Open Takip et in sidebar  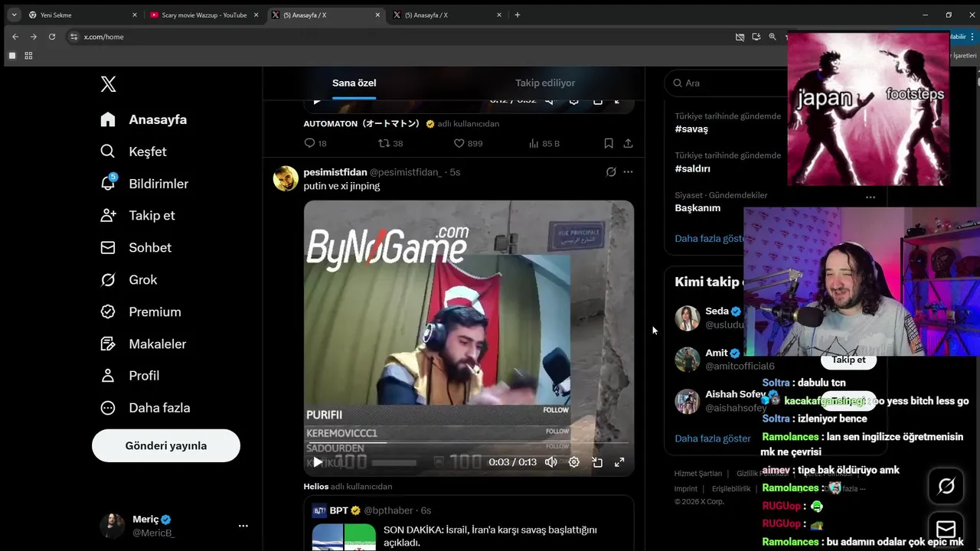tap(138, 215)
